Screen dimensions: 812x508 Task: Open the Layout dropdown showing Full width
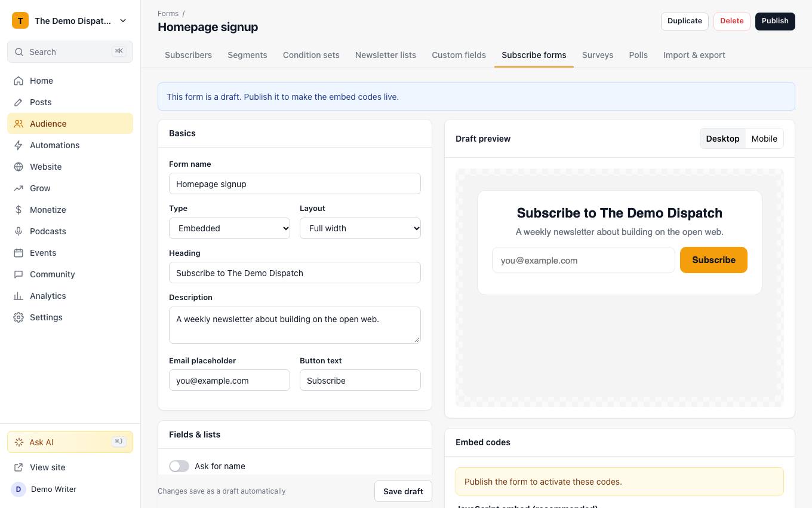point(360,228)
